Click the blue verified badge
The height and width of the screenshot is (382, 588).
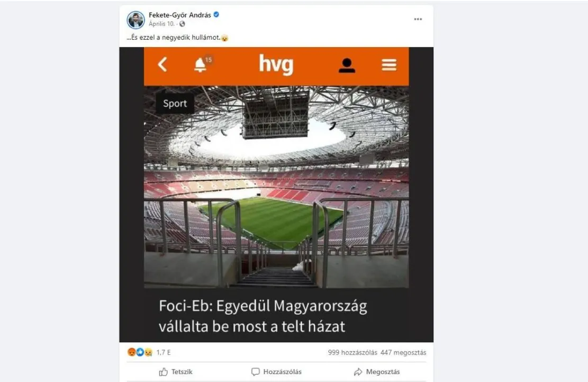pyautogui.click(x=216, y=15)
